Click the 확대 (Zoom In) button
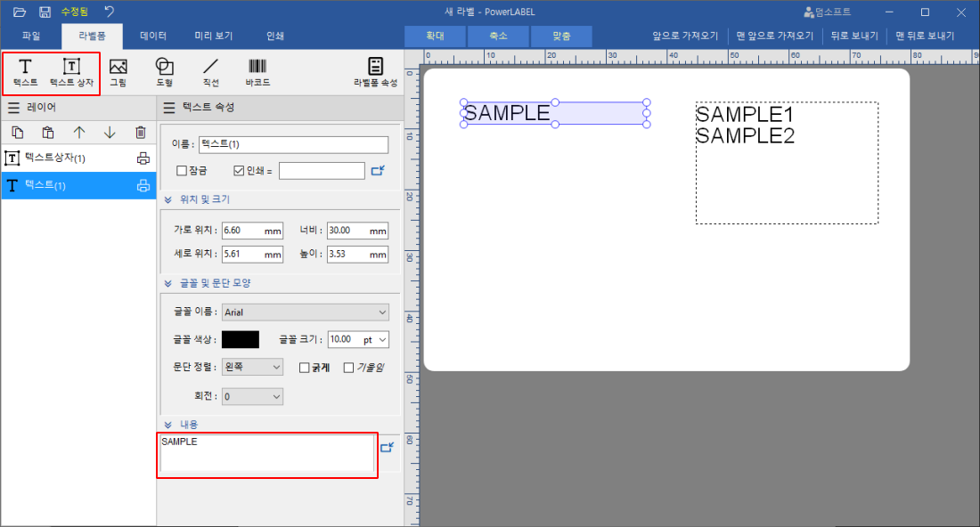This screenshot has width=980, height=527. point(434,36)
